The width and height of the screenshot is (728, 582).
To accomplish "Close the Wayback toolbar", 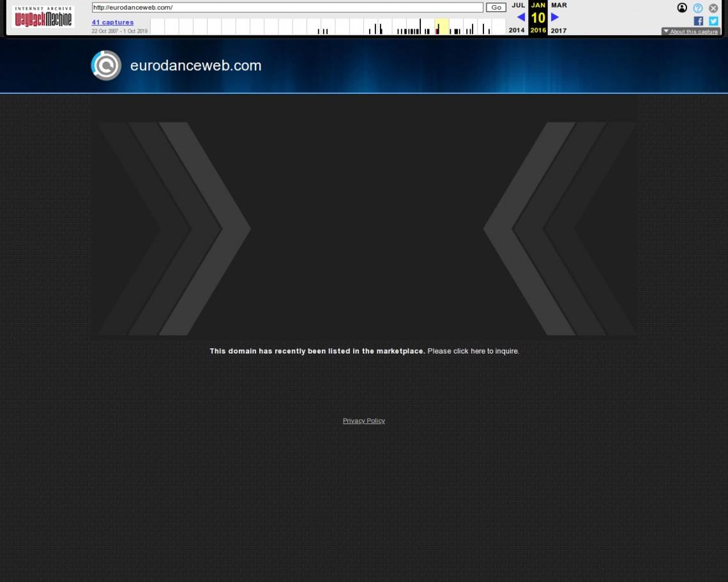I will tap(713, 8).
